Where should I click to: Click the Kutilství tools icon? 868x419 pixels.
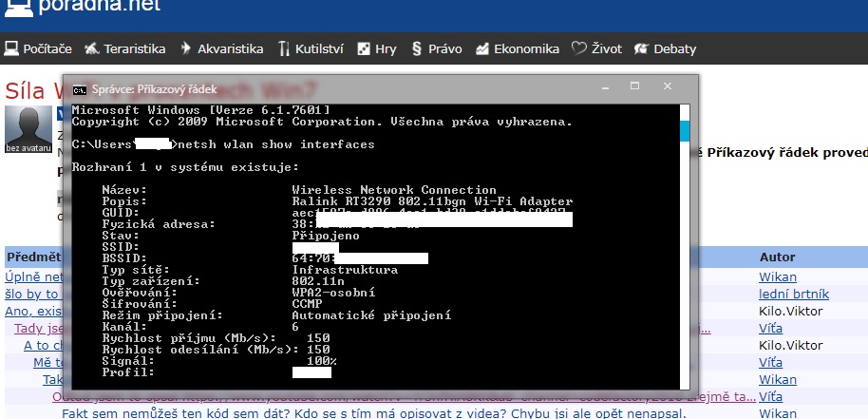coord(284,48)
